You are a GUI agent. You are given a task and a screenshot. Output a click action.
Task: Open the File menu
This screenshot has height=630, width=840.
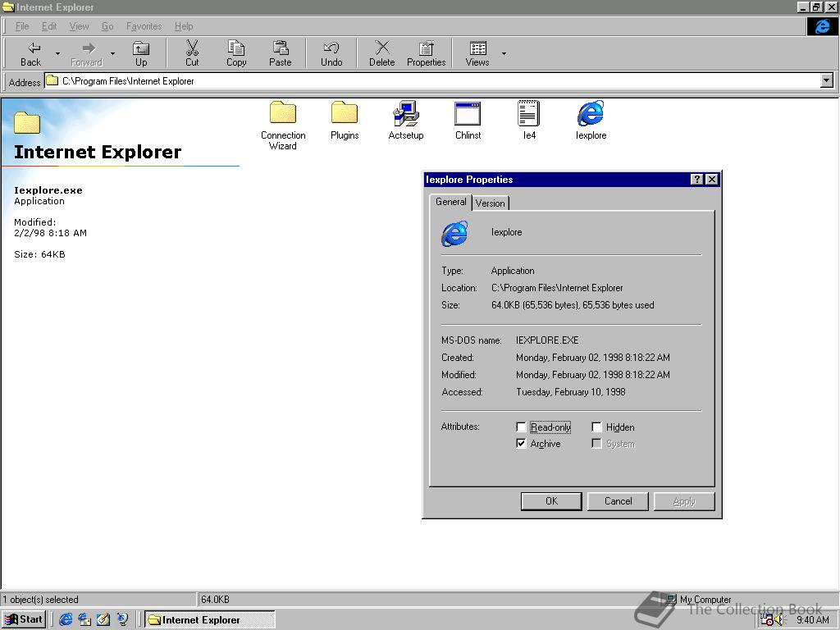tap(22, 26)
